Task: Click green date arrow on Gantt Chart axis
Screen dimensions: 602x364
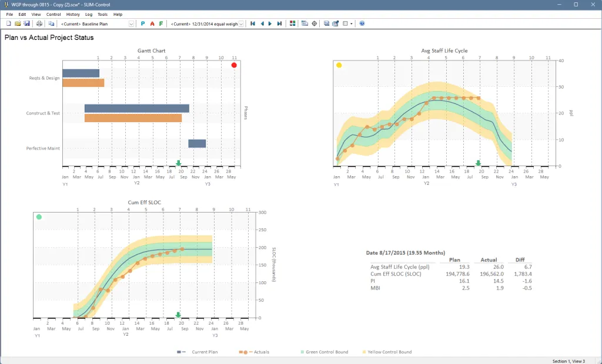Action: click(x=179, y=163)
